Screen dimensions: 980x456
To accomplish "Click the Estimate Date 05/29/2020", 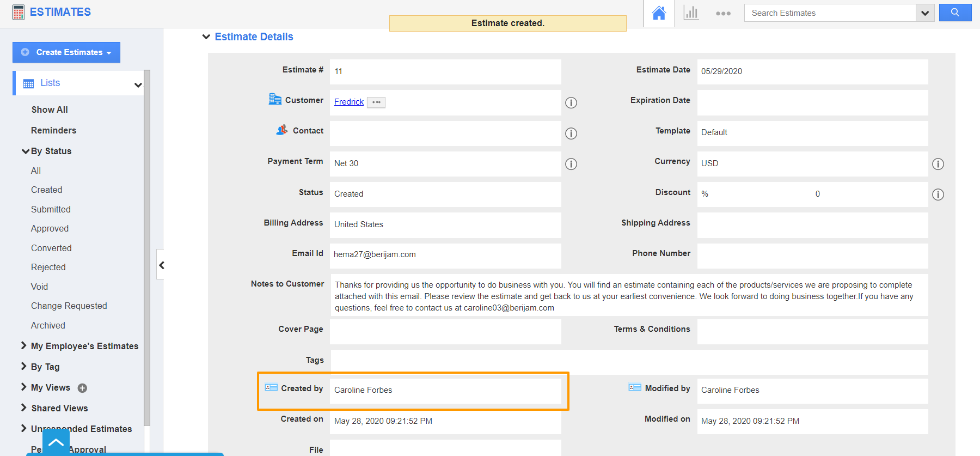I will tap(721, 71).
